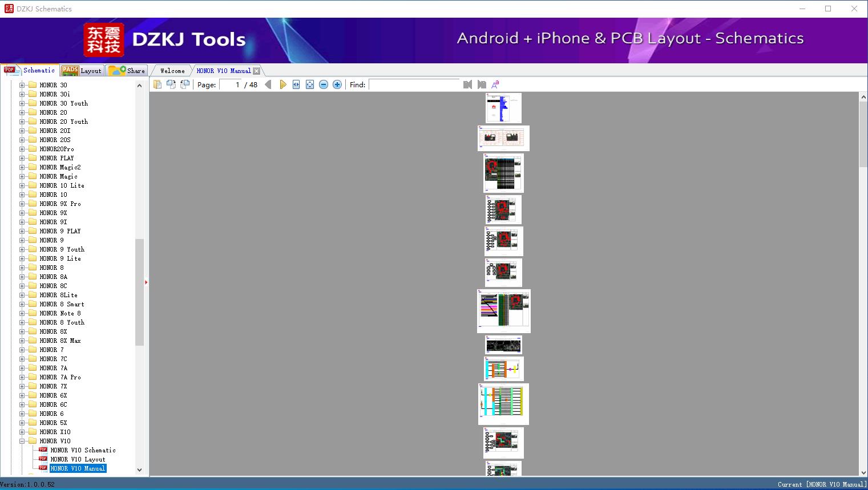
Task: Click the copy pages toolbar icon
Action: [158, 84]
